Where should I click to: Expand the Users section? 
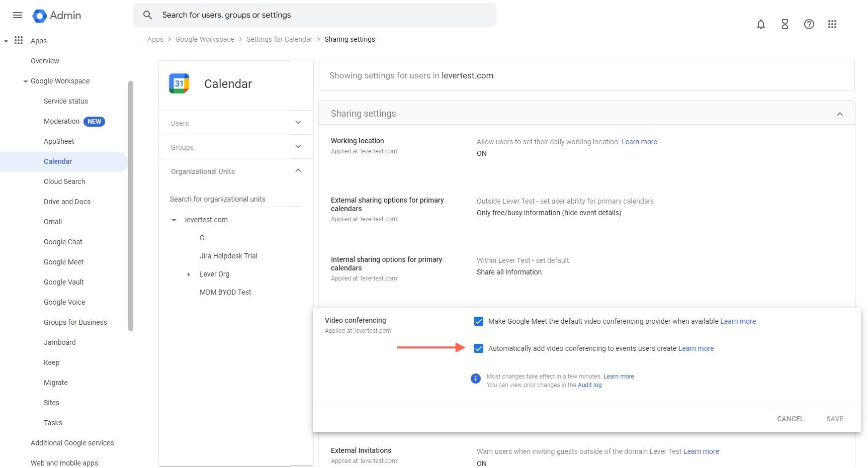click(298, 123)
